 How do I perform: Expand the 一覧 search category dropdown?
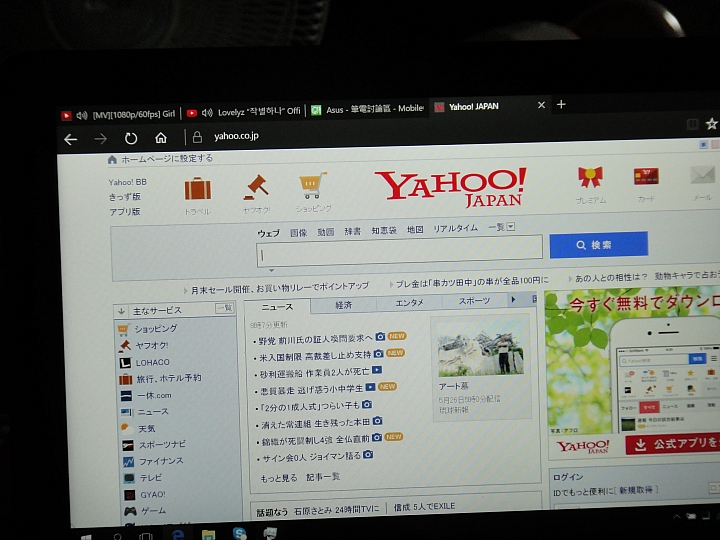[501, 227]
